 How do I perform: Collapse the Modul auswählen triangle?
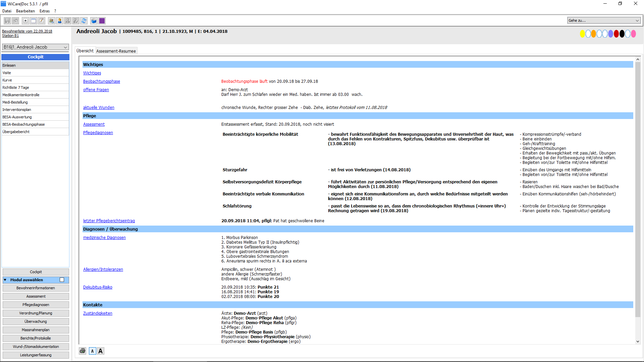(5, 280)
